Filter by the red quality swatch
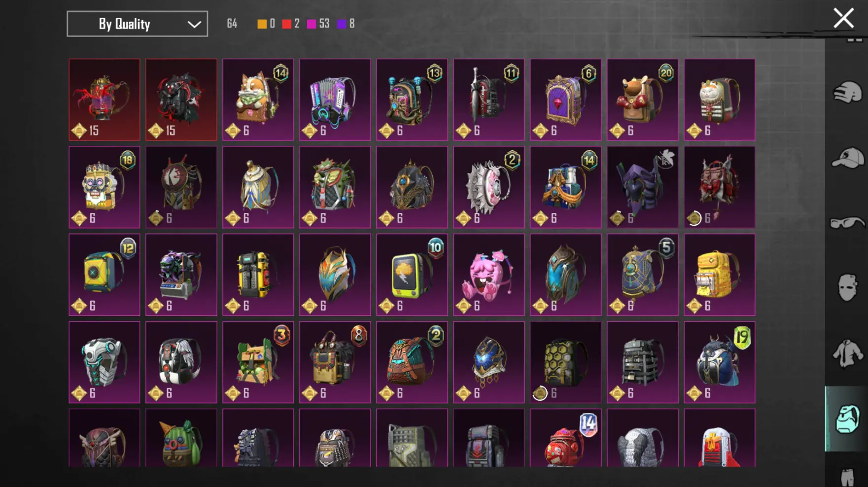This screenshot has height=487, width=868. click(286, 24)
